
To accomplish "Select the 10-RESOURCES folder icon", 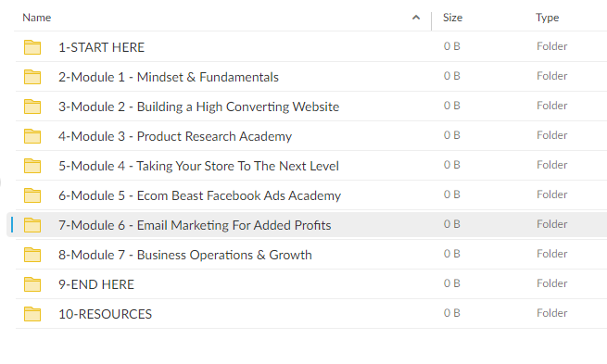I will click(32, 314).
